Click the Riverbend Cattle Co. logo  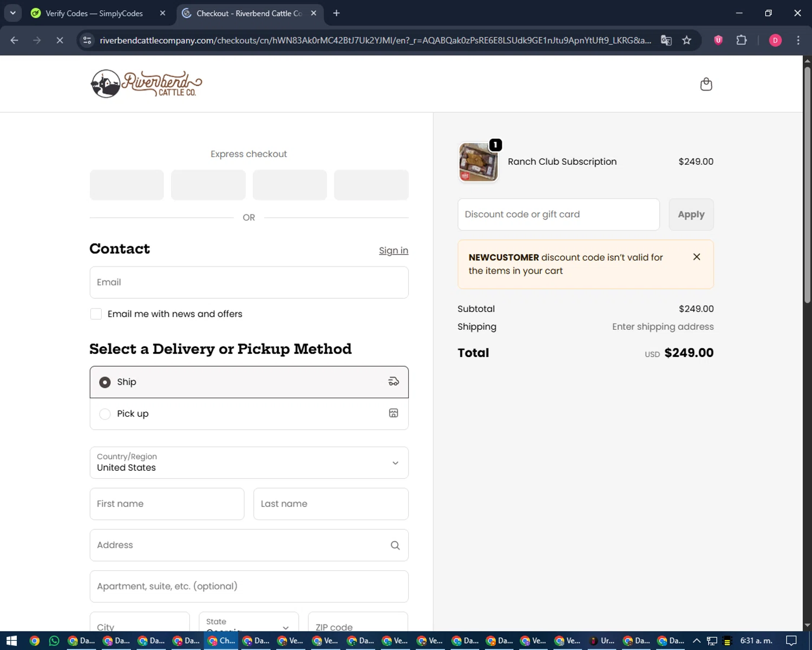(146, 84)
